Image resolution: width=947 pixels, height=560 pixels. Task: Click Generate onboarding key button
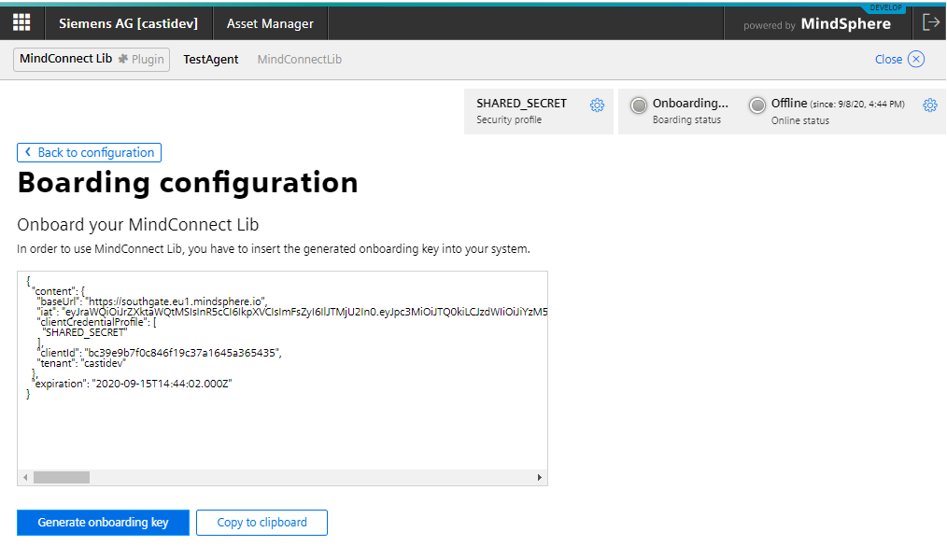(104, 523)
